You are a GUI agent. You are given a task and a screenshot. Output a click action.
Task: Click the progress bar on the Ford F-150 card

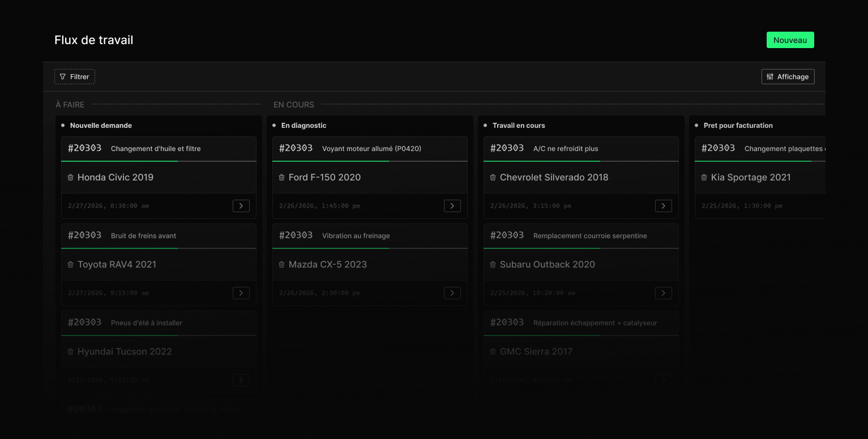pyautogui.click(x=370, y=161)
